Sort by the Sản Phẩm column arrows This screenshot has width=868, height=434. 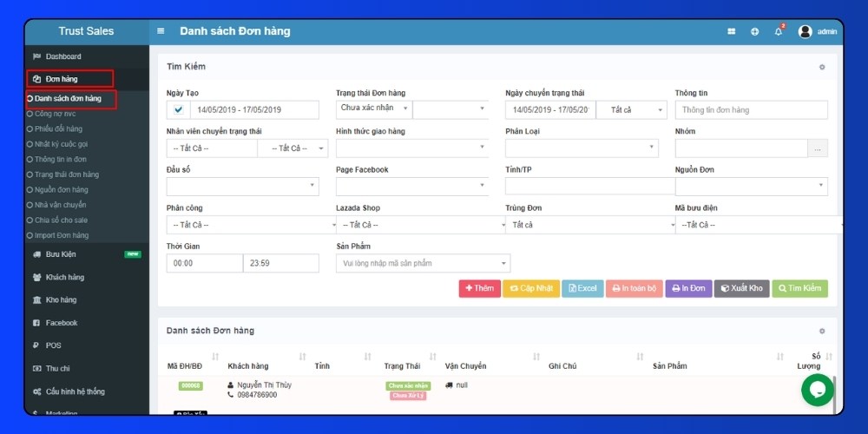[780, 357]
